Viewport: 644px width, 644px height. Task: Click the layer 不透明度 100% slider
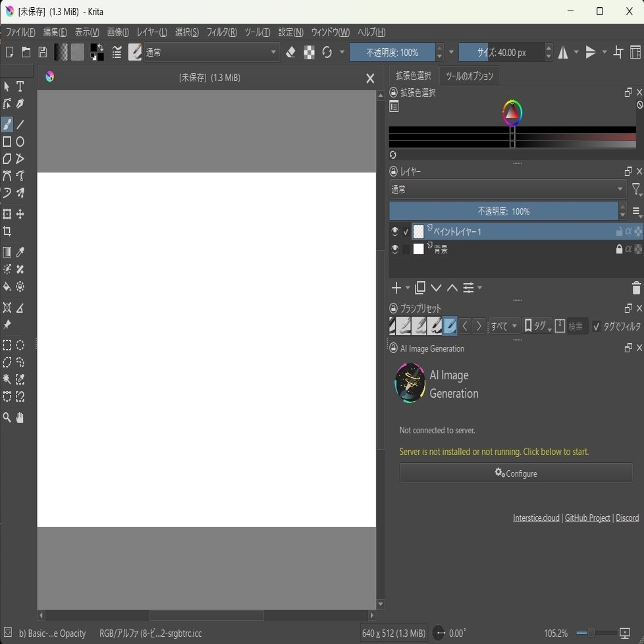coord(504,211)
